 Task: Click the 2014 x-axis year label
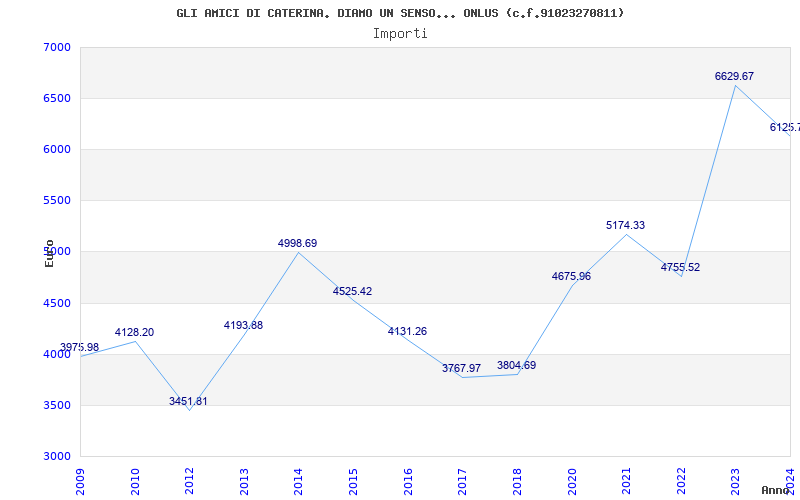[x=299, y=482]
